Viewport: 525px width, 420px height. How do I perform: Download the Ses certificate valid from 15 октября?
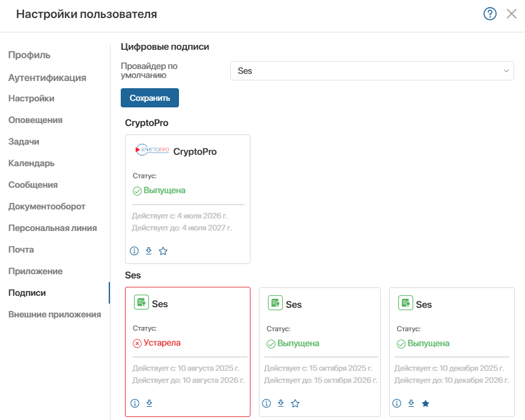(x=281, y=404)
